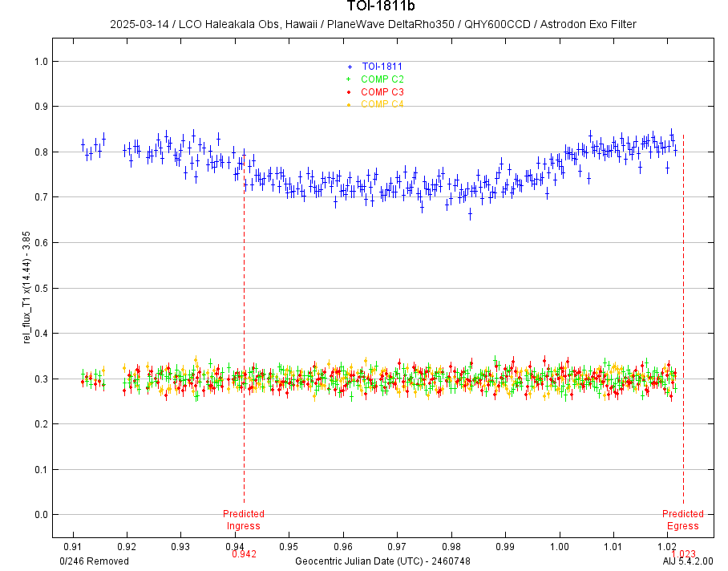728x571 pixels.
Task: Click x-axis tick label 1.00
Action: point(560,546)
